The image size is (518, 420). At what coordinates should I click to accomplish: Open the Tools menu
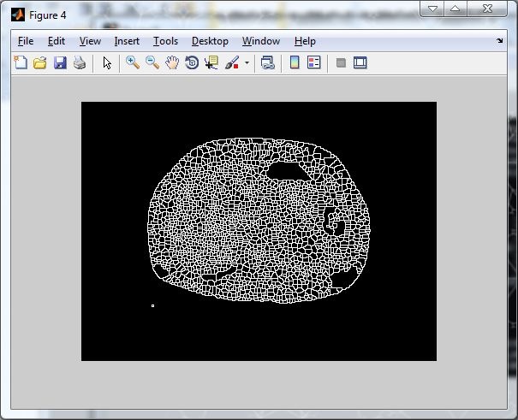coord(165,41)
